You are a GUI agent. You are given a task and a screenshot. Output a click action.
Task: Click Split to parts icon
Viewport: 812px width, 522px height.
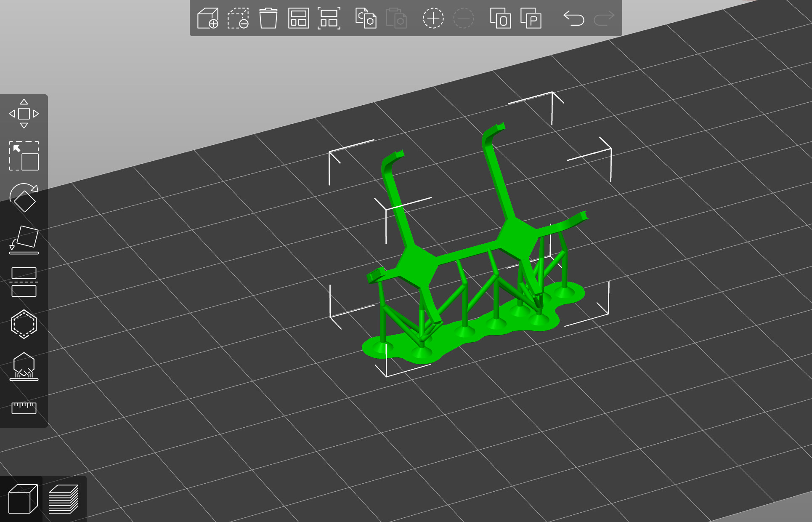pos(531,19)
